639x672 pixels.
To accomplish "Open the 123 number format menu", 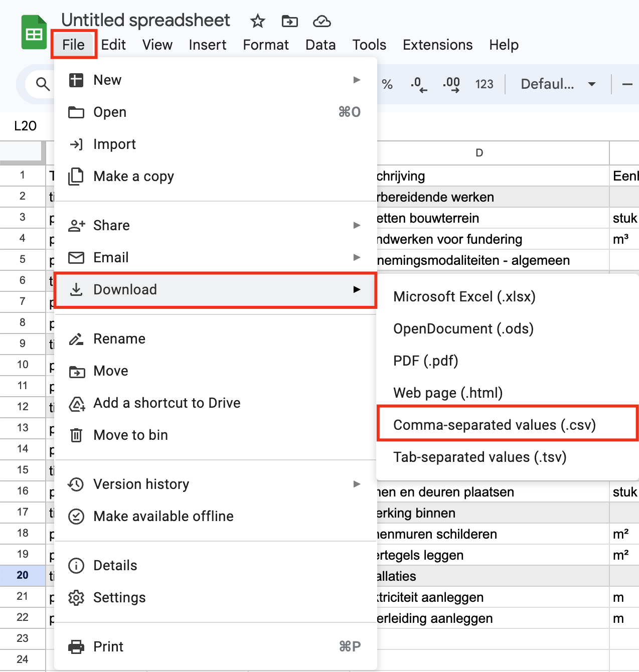I will coord(484,84).
